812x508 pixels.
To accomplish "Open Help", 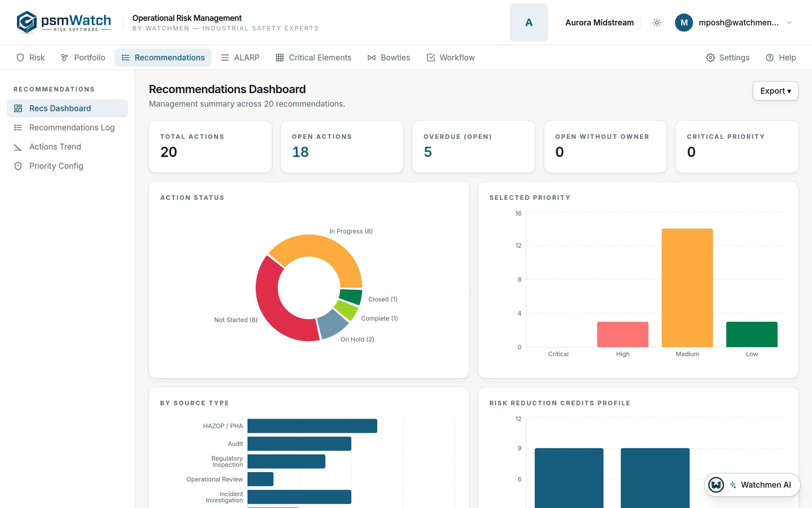I will pyautogui.click(x=781, y=58).
